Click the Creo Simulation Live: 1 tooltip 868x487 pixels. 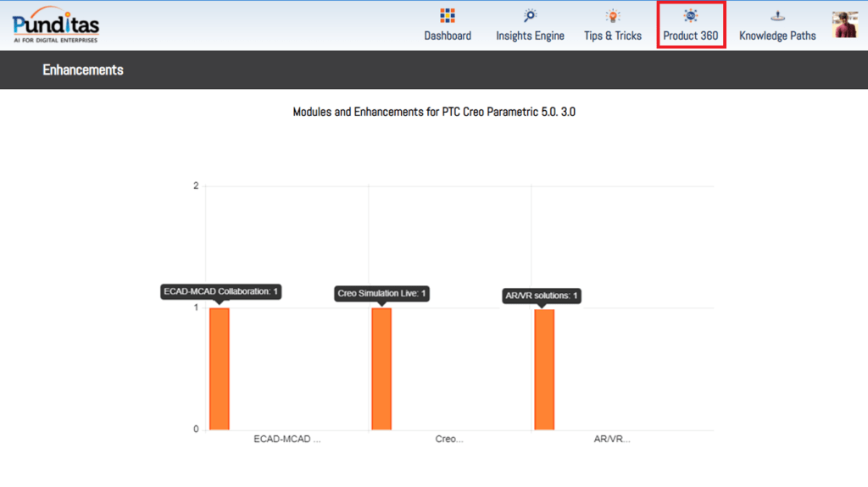tap(381, 294)
